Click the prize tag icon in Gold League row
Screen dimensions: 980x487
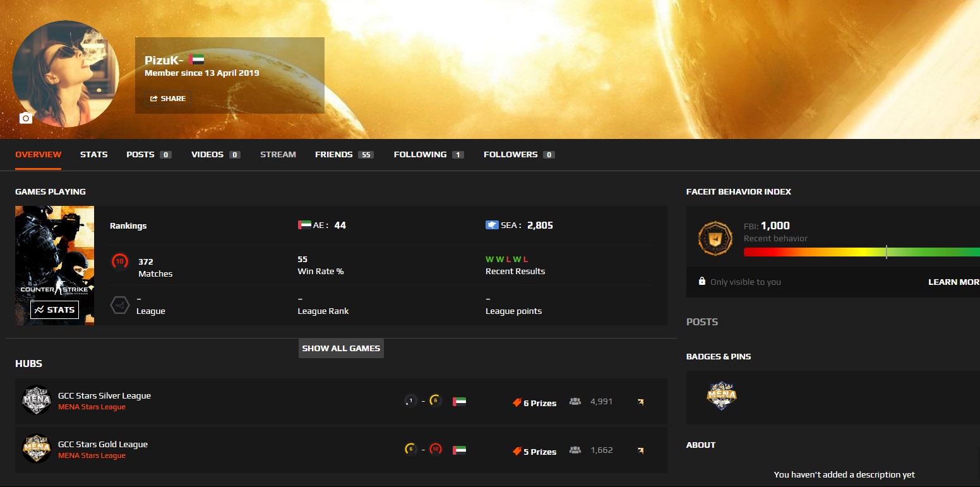[517, 451]
